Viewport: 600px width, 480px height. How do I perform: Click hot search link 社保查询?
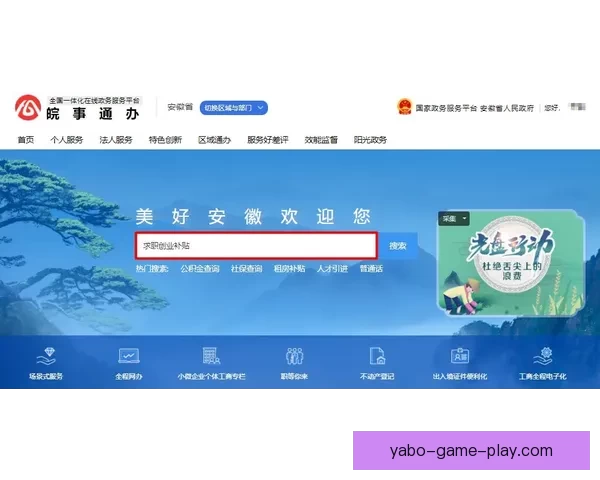(x=246, y=269)
